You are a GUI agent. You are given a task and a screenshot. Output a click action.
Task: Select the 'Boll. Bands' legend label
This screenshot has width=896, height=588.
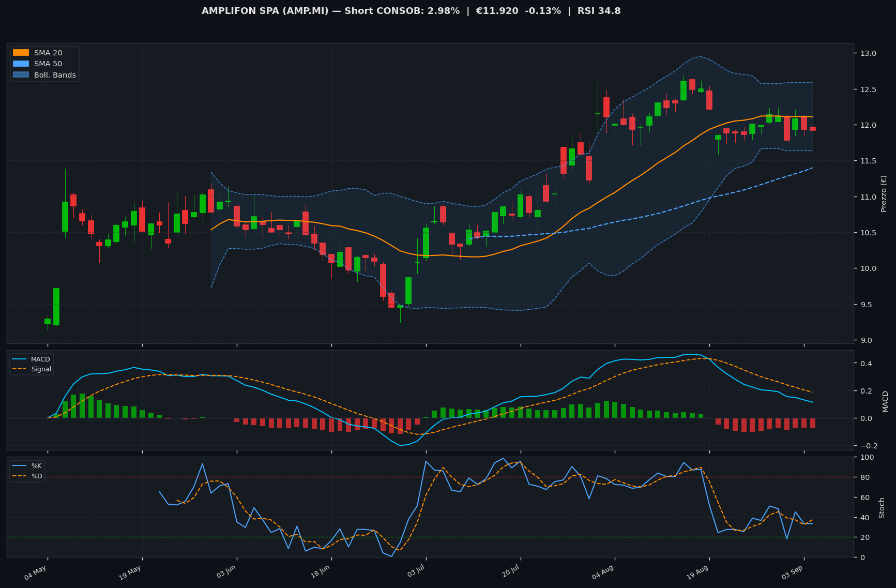tap(55, 75)
